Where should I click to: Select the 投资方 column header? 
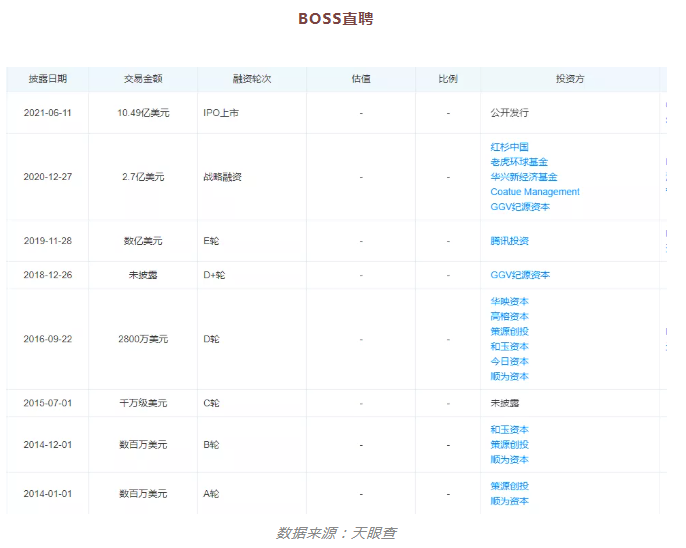(570, 79)
